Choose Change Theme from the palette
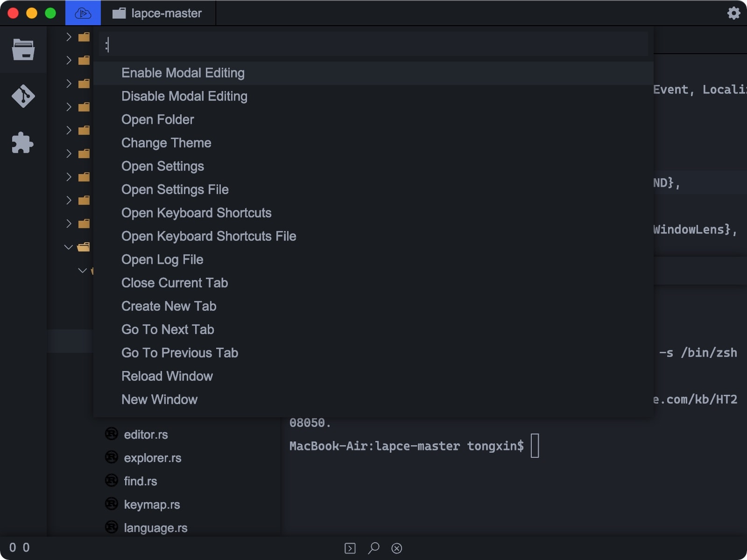This screenshot has height=560, width=747. click(166, 143)
